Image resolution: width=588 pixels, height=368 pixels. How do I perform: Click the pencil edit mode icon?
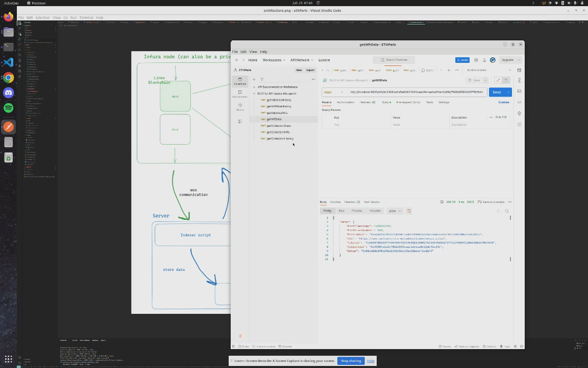click(x=498, y=80)
